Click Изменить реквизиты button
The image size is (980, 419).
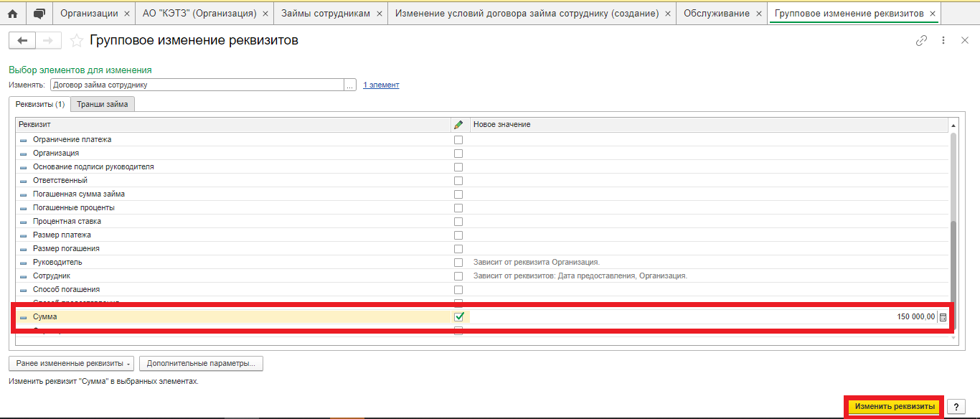(895, 406)
